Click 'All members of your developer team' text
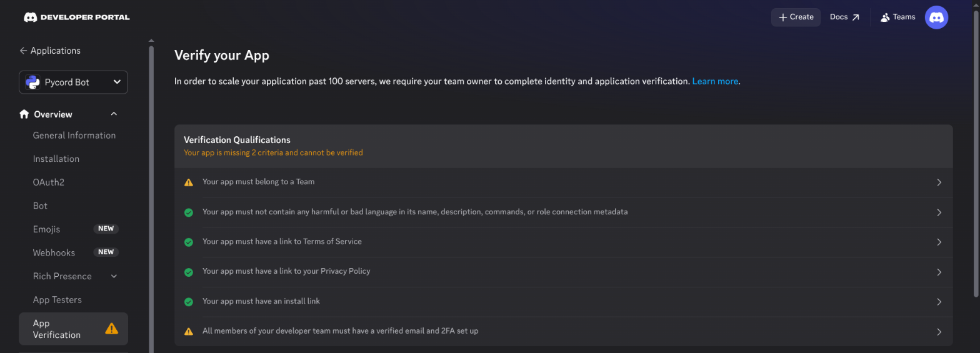This screenshot has height=353, width=980. click(x=340, y=331)
